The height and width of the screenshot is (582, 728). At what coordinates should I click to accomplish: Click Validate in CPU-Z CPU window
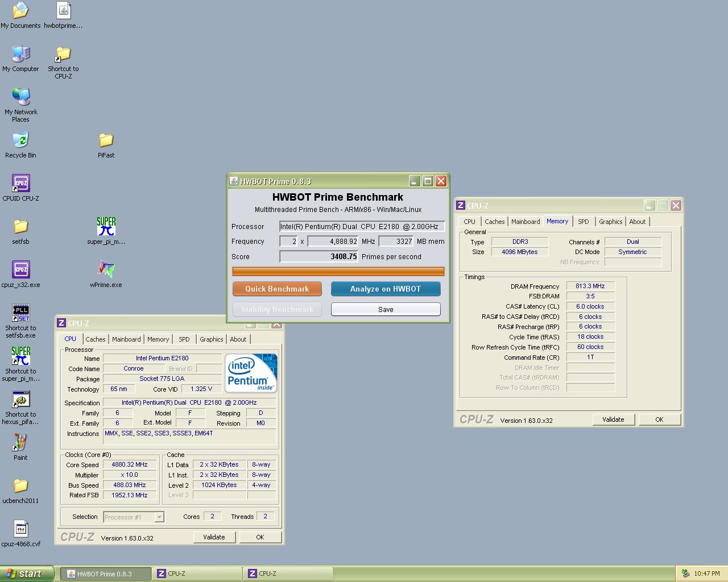214,537
